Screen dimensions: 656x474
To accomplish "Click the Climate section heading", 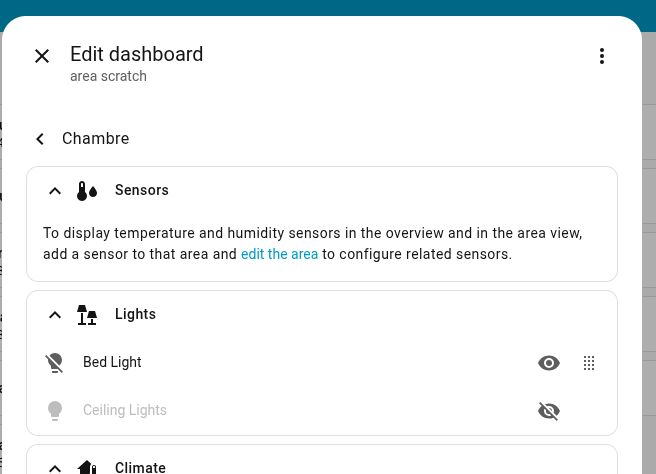I will coord(140,467).
